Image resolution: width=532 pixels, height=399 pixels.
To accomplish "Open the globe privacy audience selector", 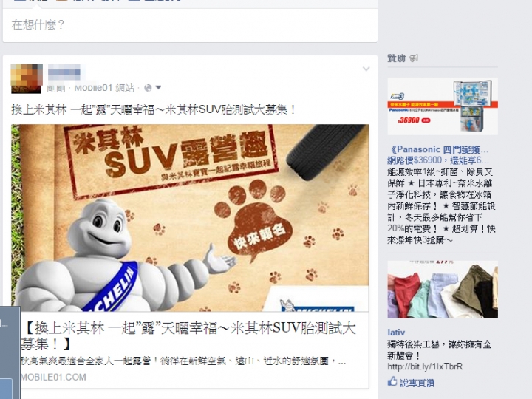I will (x=148, y=88).
